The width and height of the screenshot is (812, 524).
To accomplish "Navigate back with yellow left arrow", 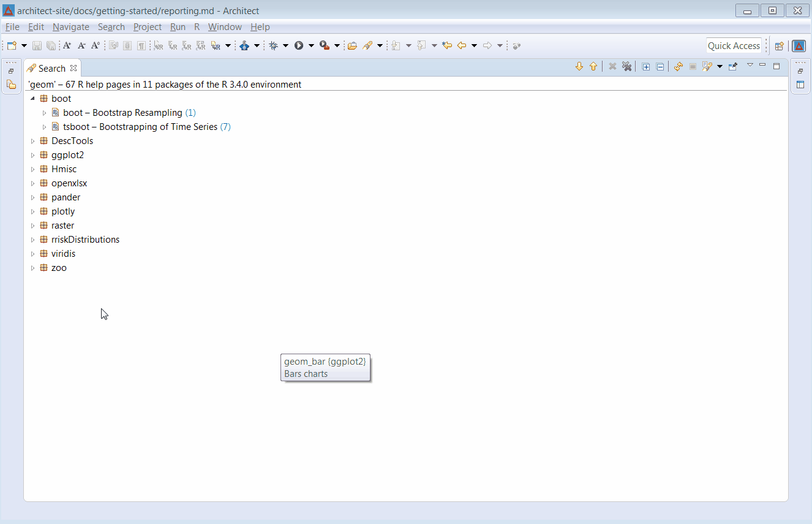I will tap(462, 45).
